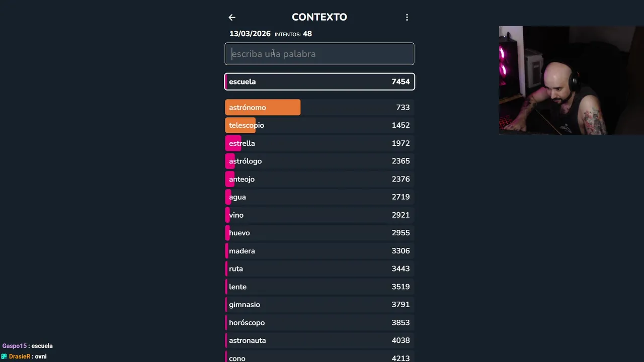This screenshot has height=362, width=644.
Task: Click the telescopio guess row
Action: click(319, 125)
